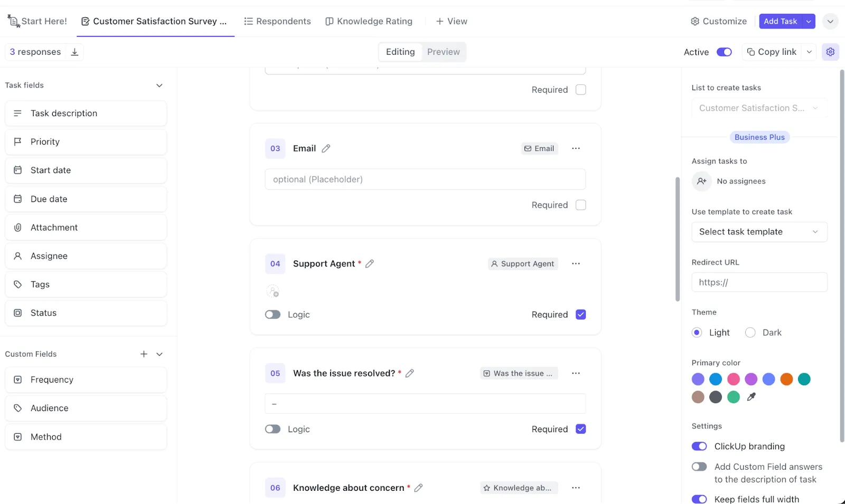Image resolution: width=845 pixels, height=504 pixels.
Task: Edit 'Was the issue resolved?' title pencil
Action: [410, 373]
